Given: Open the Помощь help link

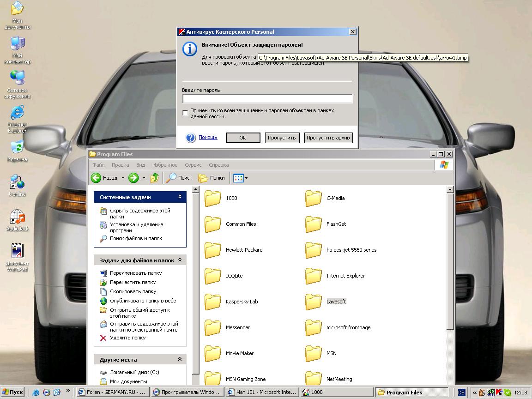Looking at the screenshot, I should 208,138.
